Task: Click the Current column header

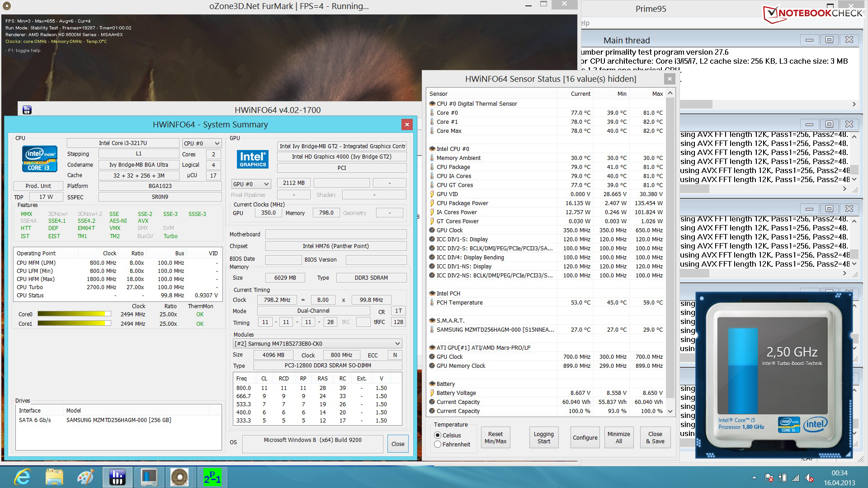Action: 575,94
